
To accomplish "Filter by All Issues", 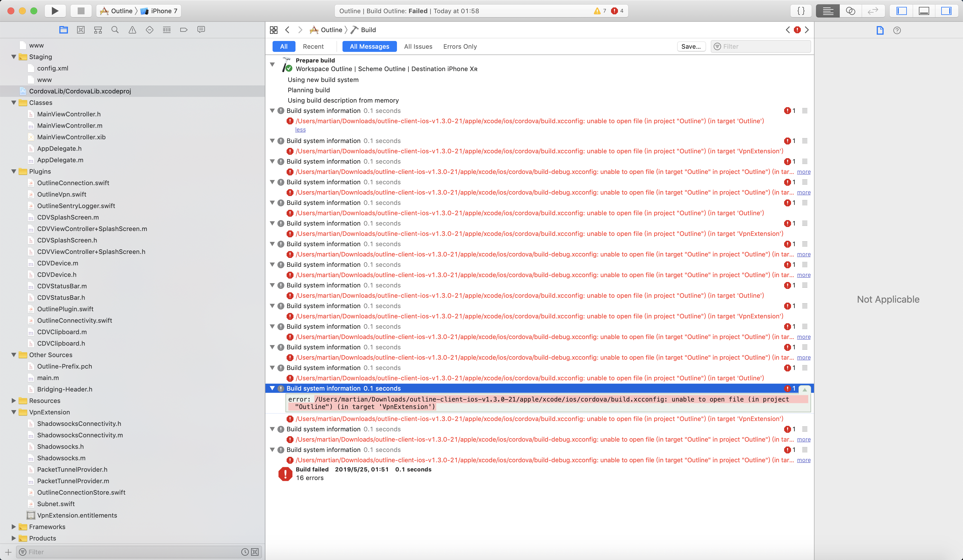I will (418, 46).
